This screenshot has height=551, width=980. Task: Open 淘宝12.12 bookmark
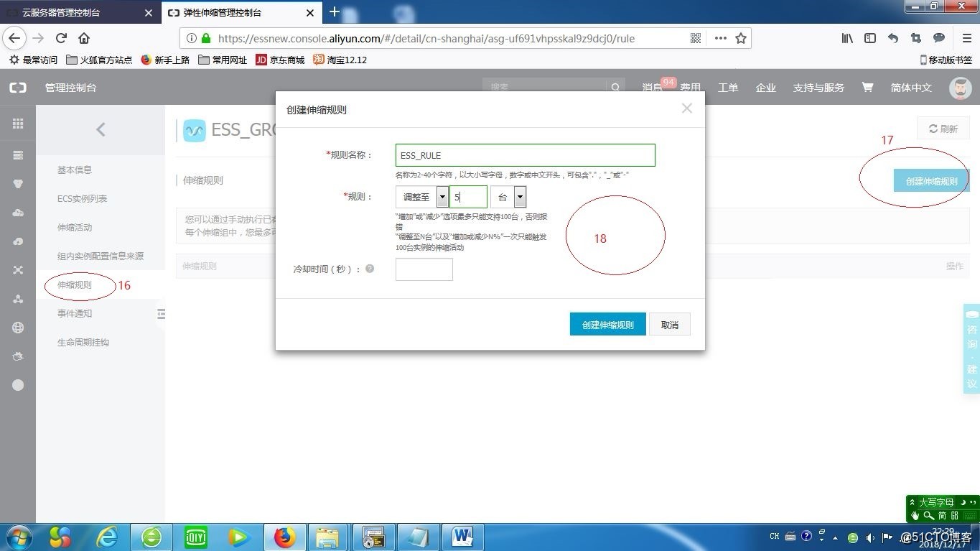340,60
